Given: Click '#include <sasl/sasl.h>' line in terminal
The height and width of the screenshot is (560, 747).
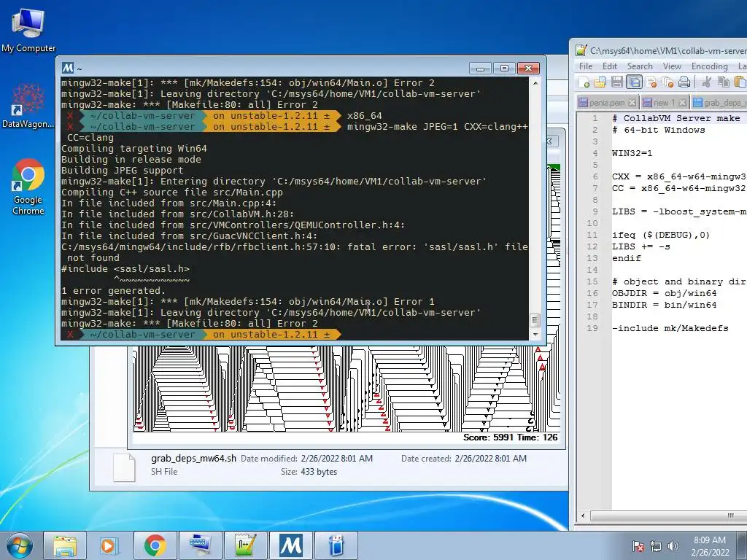Looking at the screenshot, I should pos(125,269).
